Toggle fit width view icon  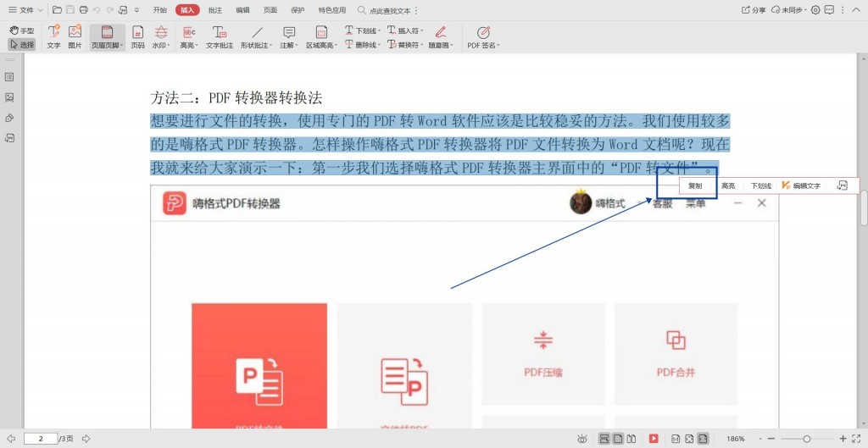[x=703, y=439]
